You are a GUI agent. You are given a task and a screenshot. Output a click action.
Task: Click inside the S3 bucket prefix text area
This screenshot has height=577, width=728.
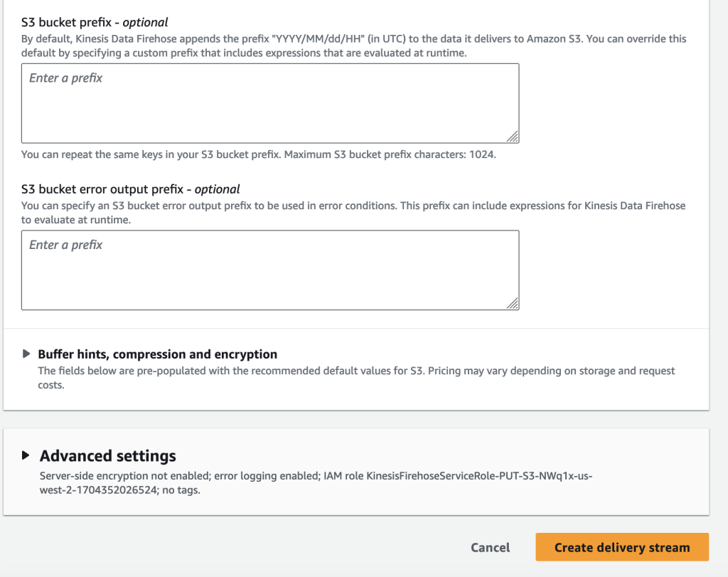pos(270,103)
